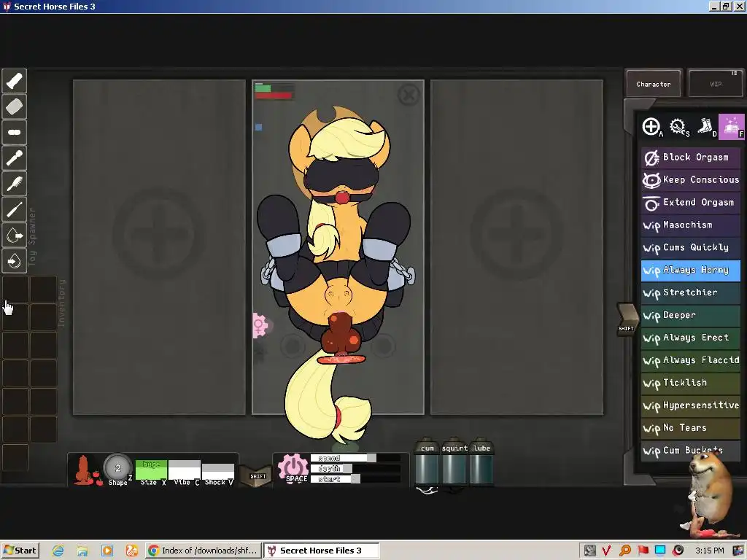
Task: Toggle the Always Erect option
Action: (x=691, y=338)
